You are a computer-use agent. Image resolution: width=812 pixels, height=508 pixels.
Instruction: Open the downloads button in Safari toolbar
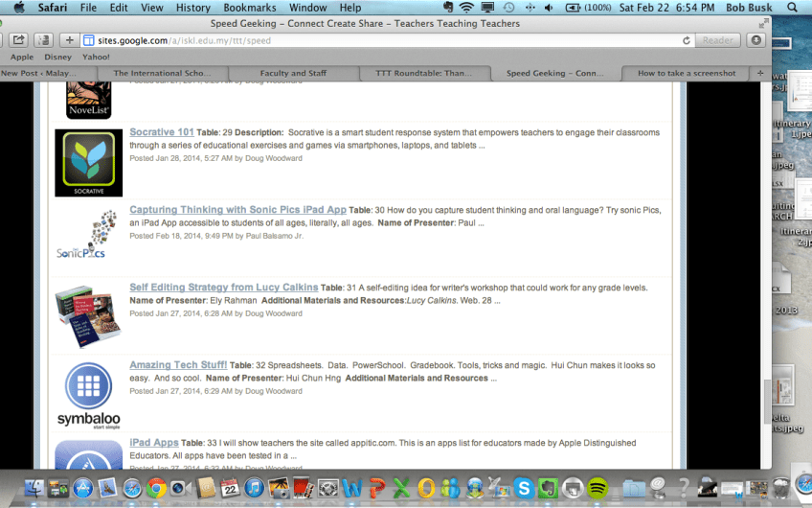[756, 40]
